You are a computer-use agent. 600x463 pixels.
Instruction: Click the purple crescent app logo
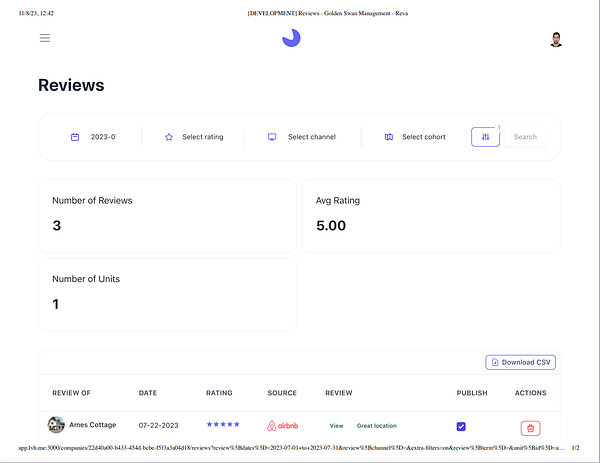point(291,38)
